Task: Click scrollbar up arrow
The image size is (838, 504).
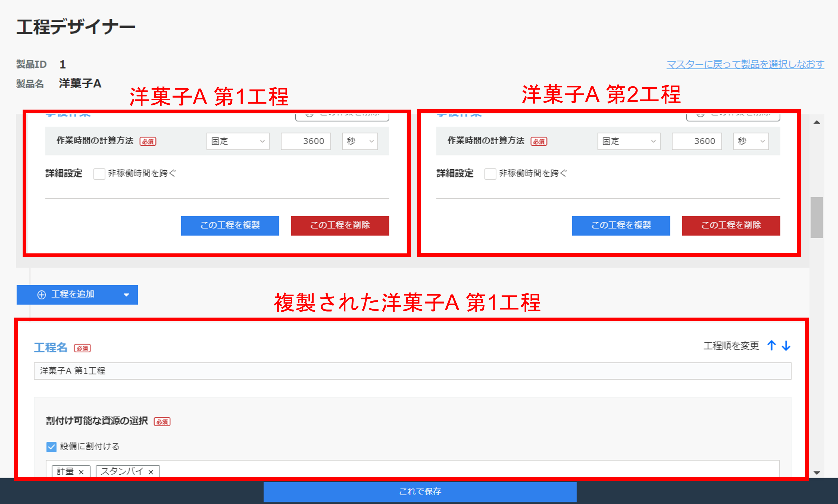Action: [x=817, y=122]
